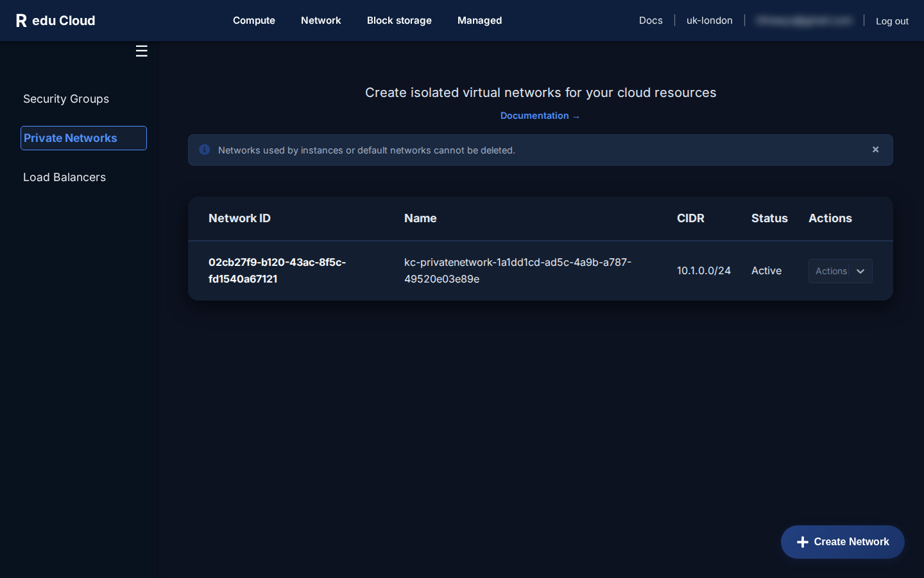Click the Name column header
The image size is (924, 578).
pos(420,218)
